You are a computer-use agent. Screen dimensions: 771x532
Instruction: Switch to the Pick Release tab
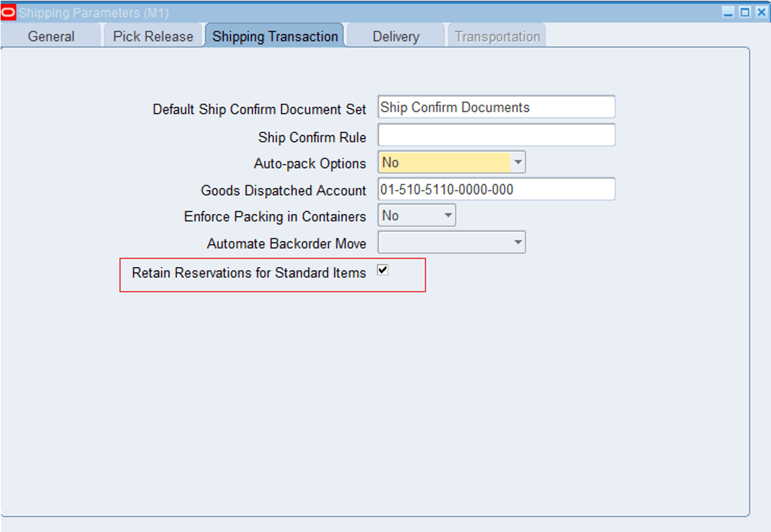click(x=153, y=36)
